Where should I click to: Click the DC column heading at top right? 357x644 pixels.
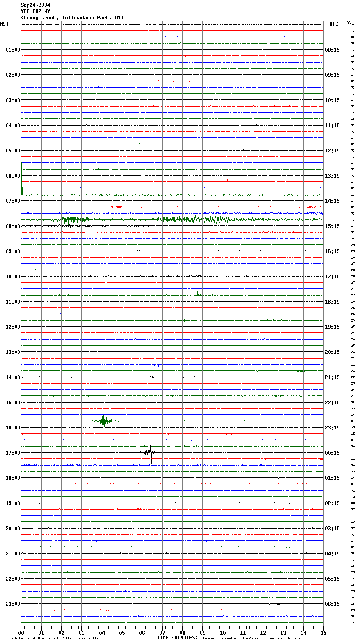point(349,23)
